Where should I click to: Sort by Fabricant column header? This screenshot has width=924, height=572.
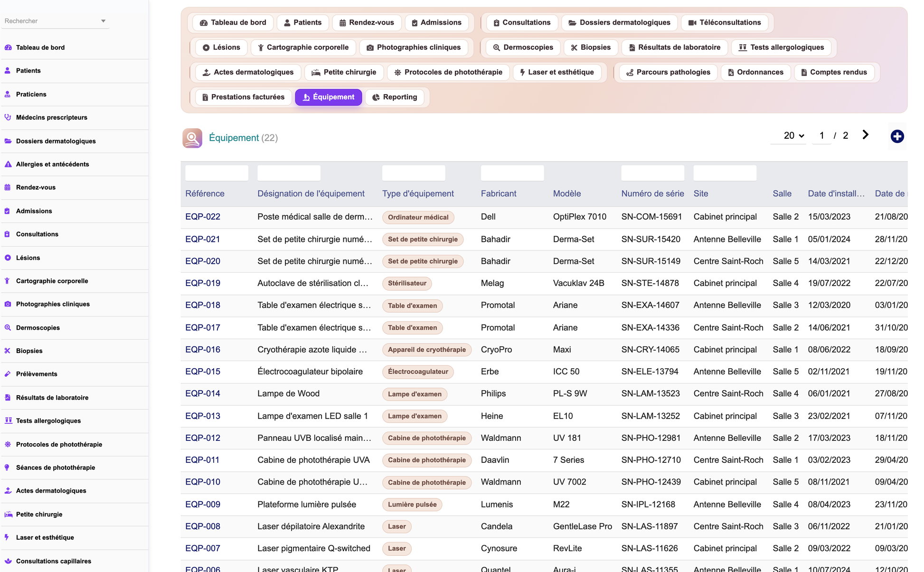pyautogui.click(x=499, y=194)
